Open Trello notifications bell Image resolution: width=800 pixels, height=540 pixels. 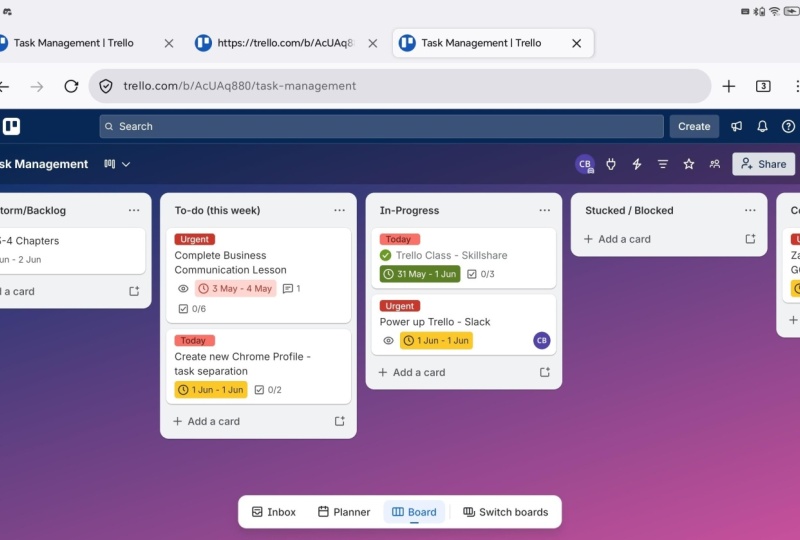tap(762, 126)
